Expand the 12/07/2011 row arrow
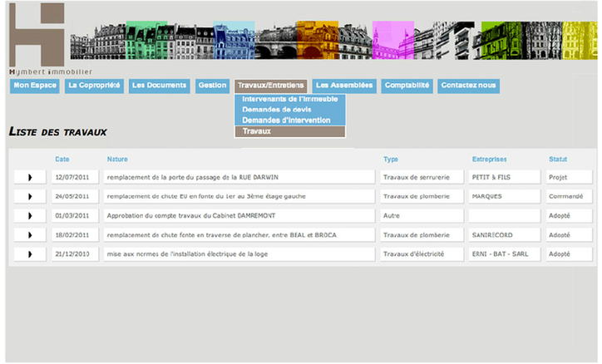 point(30,177)
